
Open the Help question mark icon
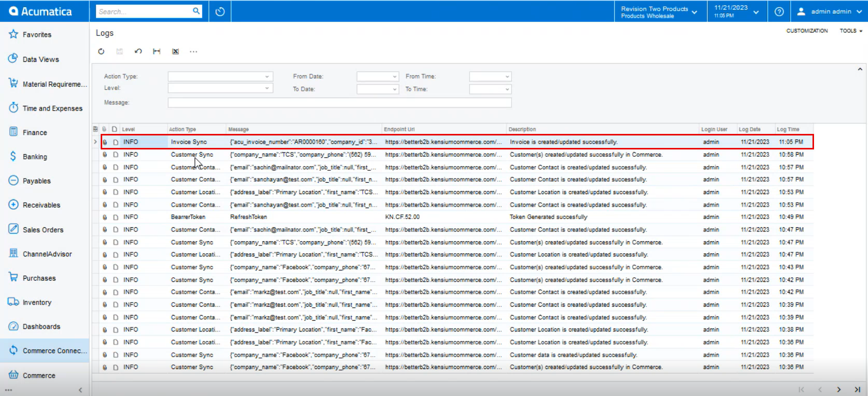pyautogui.click(x=779, y=11)
